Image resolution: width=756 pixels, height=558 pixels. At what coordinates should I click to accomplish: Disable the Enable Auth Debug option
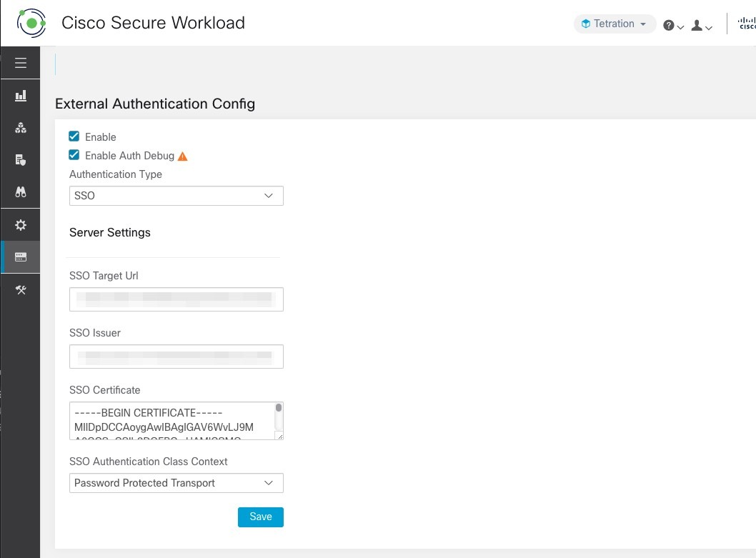pos(74,155)
